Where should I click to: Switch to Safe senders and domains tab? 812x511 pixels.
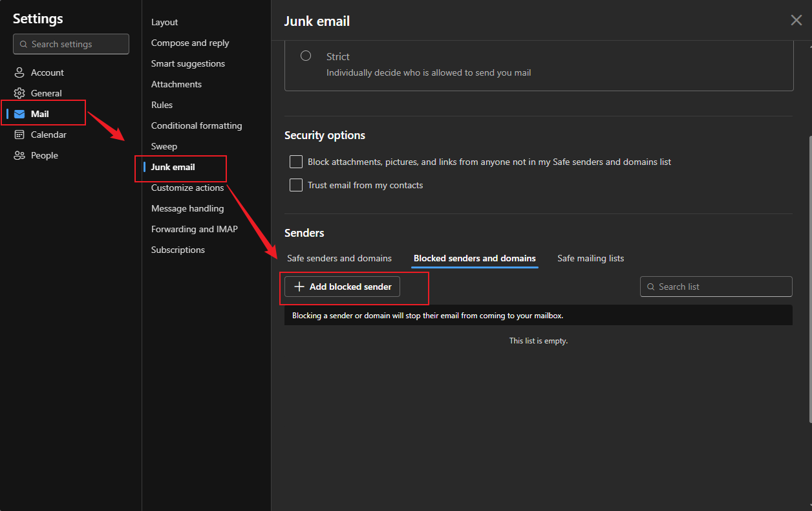[x=339, y=257]
